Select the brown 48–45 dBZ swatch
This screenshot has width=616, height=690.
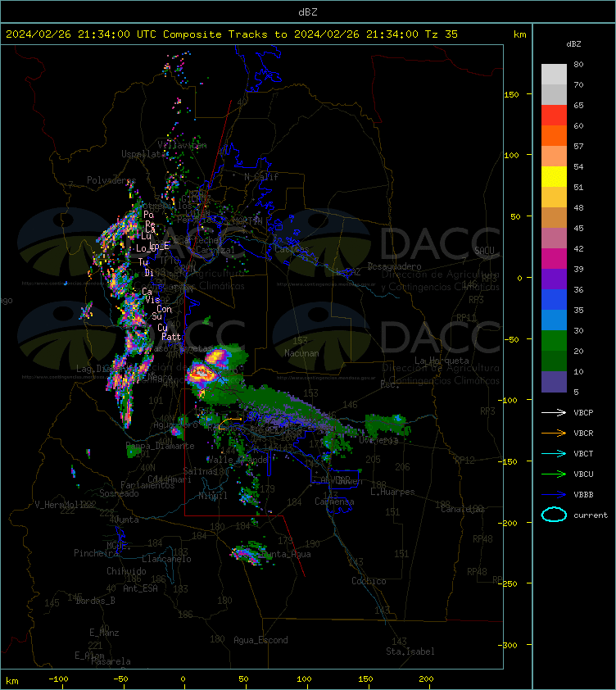[554, 217]
